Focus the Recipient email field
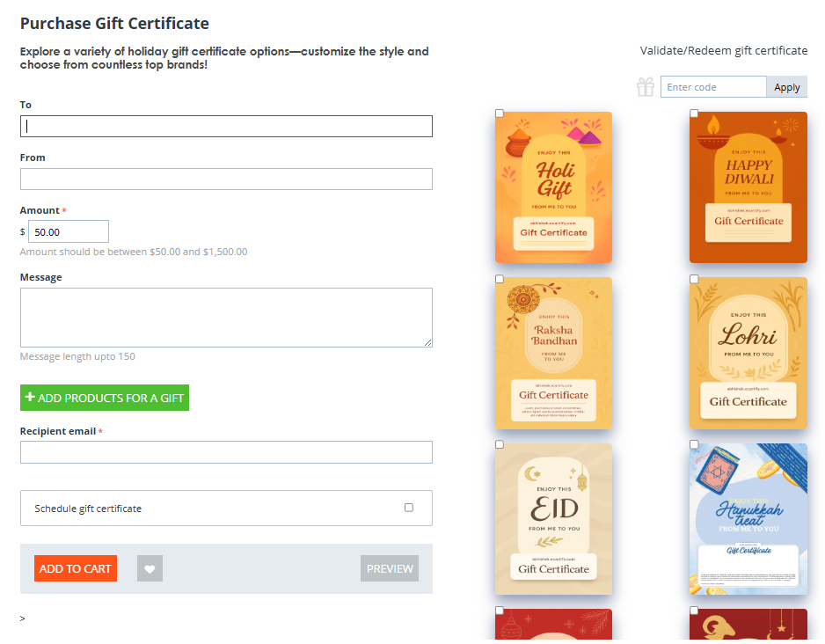 [x=226, y=452]
